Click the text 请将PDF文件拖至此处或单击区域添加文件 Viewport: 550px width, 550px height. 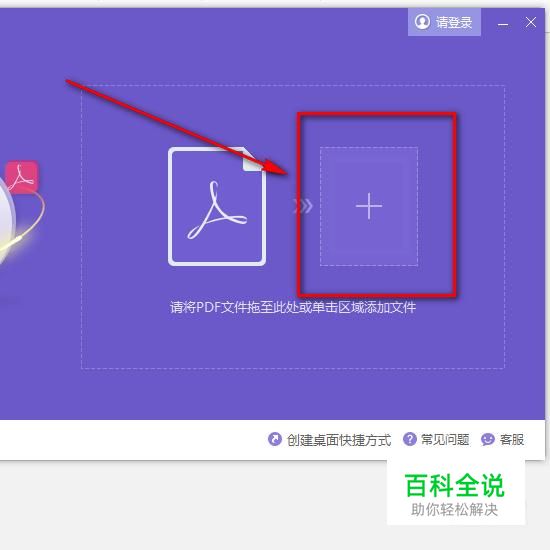pyautogui.click(x=293, y=307)
